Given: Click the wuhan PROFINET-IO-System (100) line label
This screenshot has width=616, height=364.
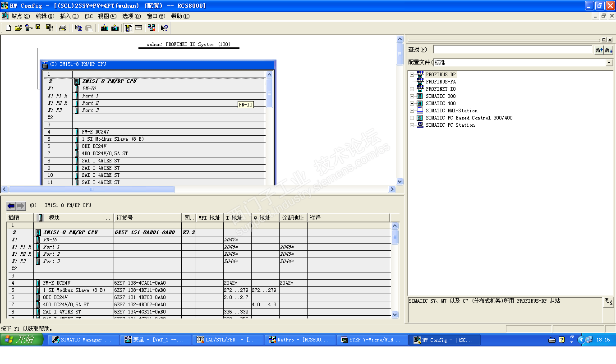Looking at the screenshot, I should (188, 45).
